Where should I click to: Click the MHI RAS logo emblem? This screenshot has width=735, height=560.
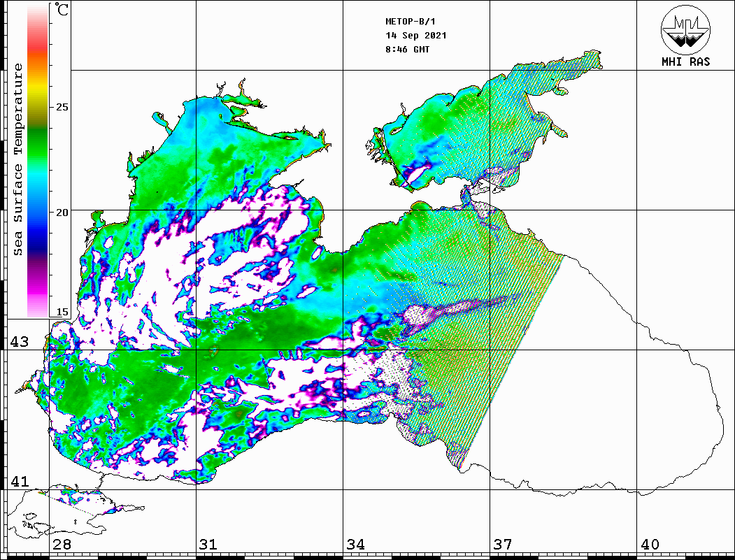[x=685, y=29]
